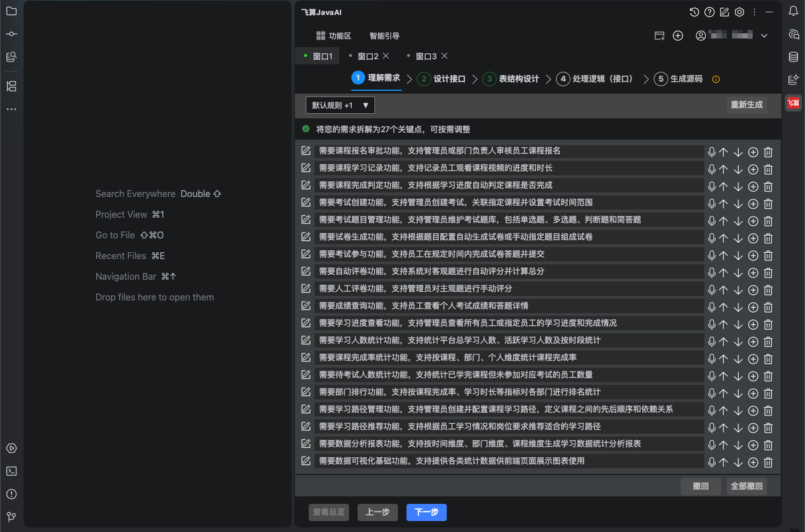The image size is (805, 532).
Task: Switch to 窗口2 tab
Action: pos(368,56)
